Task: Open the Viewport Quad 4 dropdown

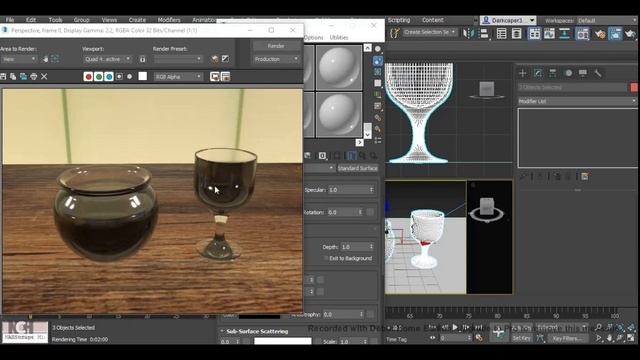Action: coord(107,59)
